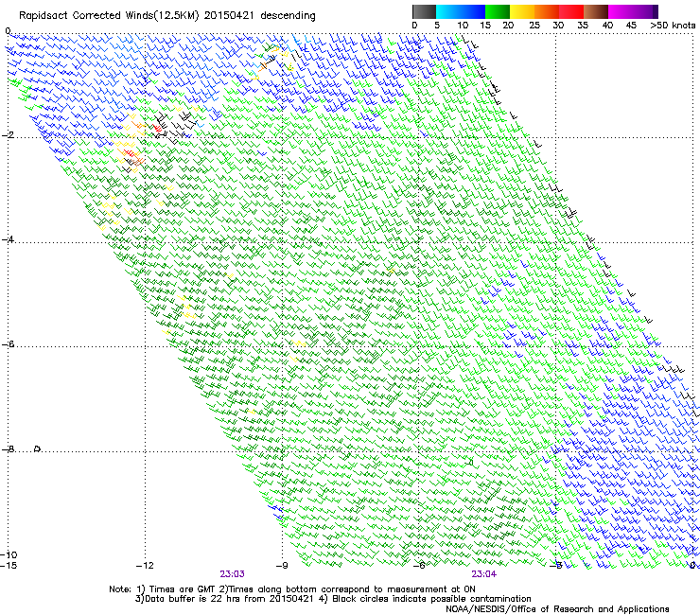Click the '45' legend scale label
The width and height of the screenshot is (700, 615).
(631, 26)
